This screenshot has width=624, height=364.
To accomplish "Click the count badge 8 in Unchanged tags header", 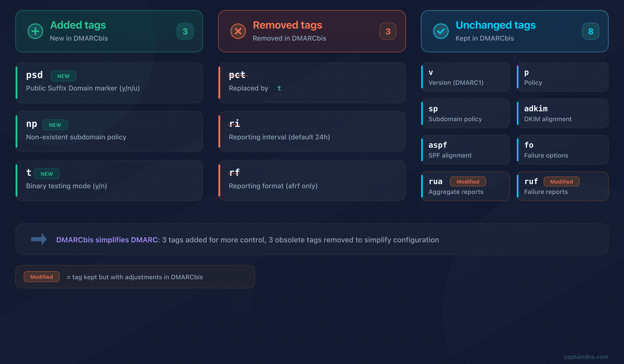I will (x=591, y=31).
